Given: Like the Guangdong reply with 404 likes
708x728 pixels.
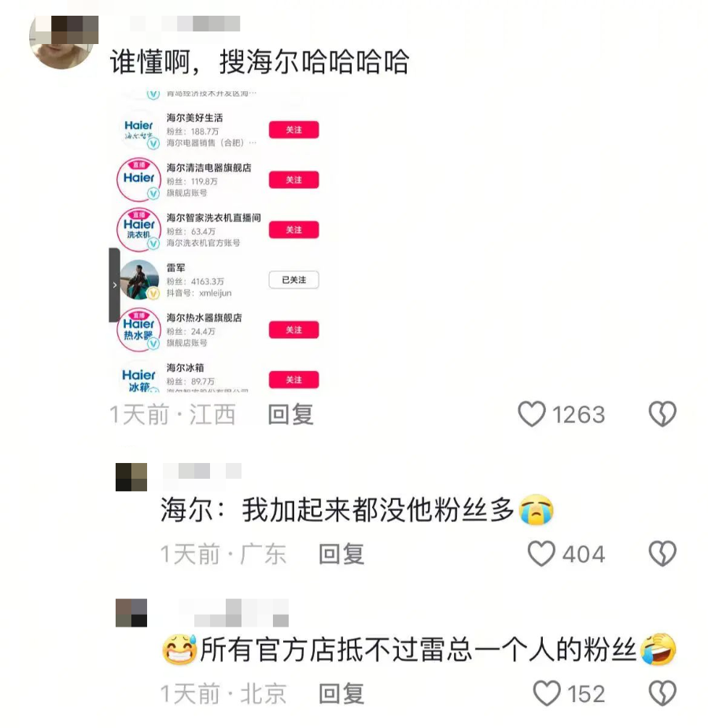Looking at the screenshot, I should [x=541, y=553].
